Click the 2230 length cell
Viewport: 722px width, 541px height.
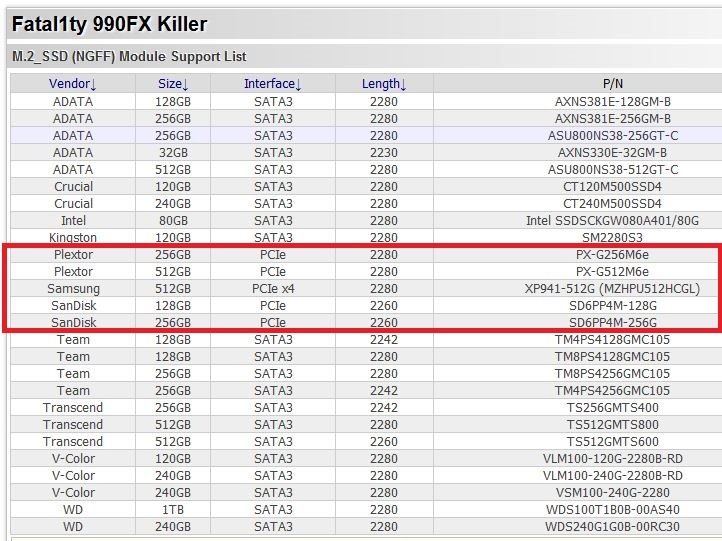(x=384, y=152)
